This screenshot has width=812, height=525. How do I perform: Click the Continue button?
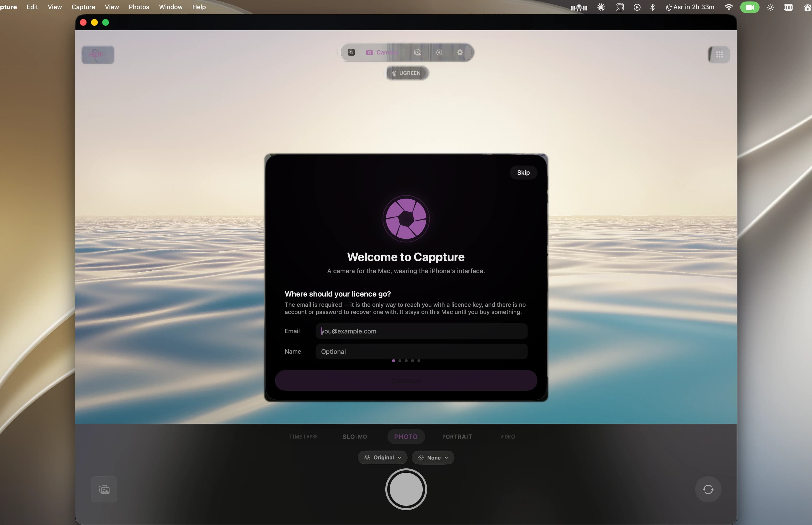[406, 380]
